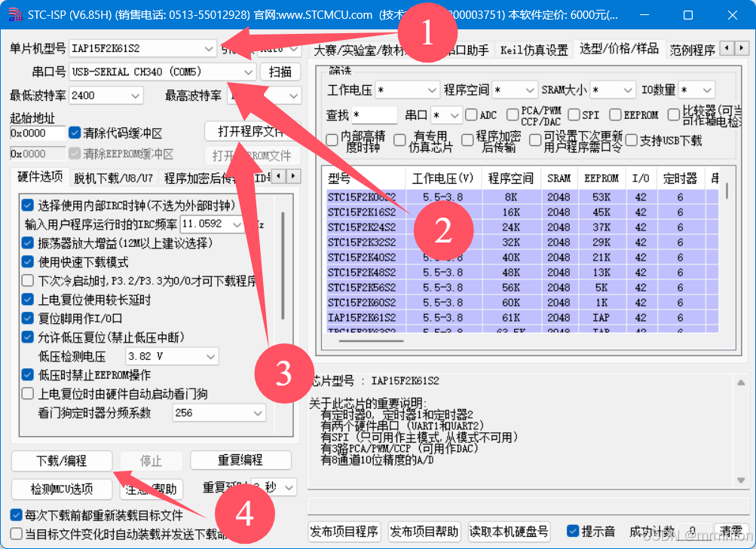
Task: Enable 下次冷启动时 P3.2/P3.3 checkbox
Action: point(27,280)
